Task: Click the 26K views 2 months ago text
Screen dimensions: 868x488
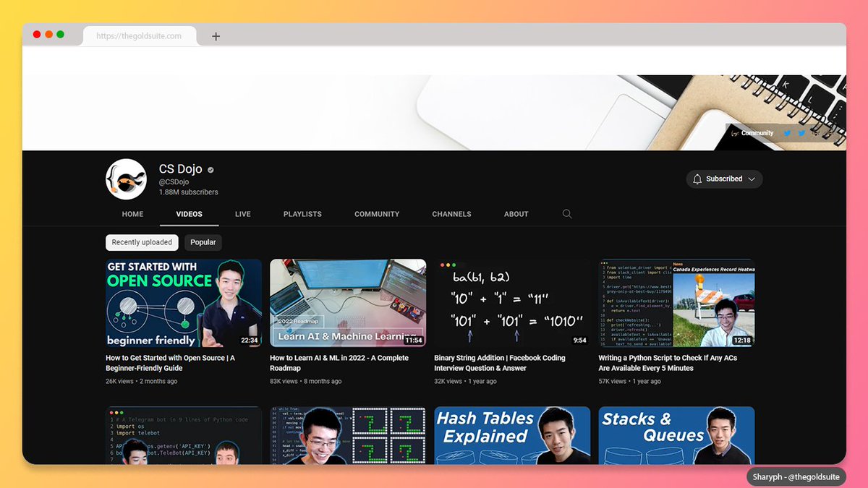Action: pyautogui.click(x=141, y=381)
